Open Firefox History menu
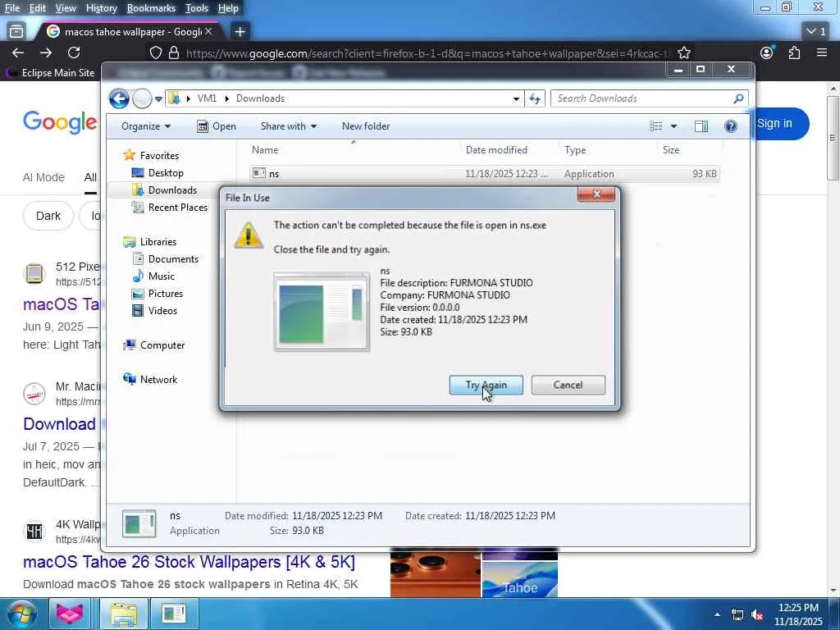The image size is (840, 630). 101,8
